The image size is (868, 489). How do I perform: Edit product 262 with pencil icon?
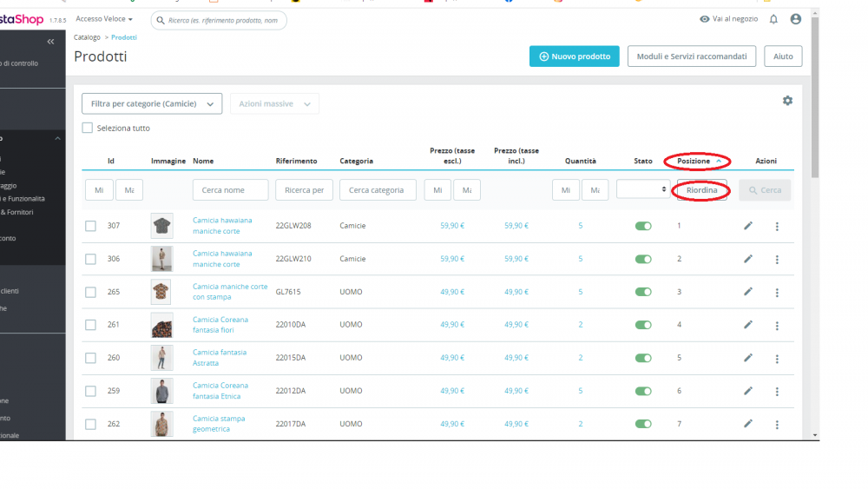748,424
